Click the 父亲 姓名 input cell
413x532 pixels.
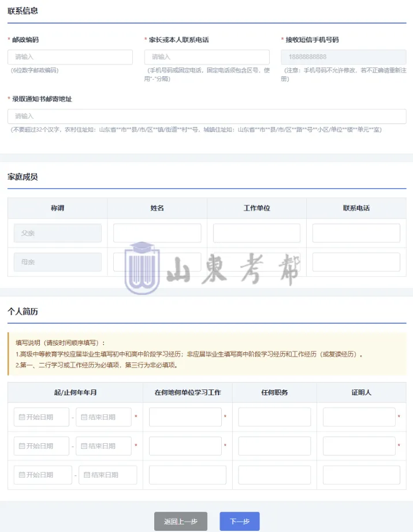[157, 233]
